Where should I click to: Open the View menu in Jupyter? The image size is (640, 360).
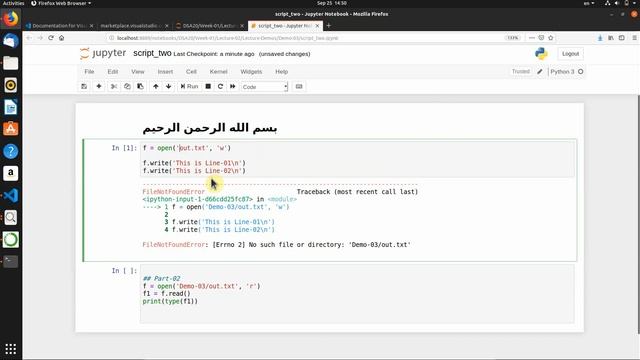point(138,71)
